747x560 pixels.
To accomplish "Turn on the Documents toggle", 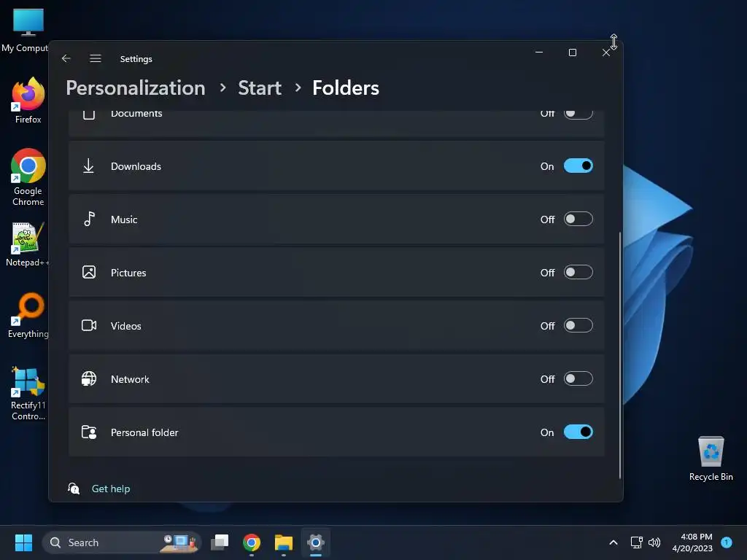I will click(578, 113).
